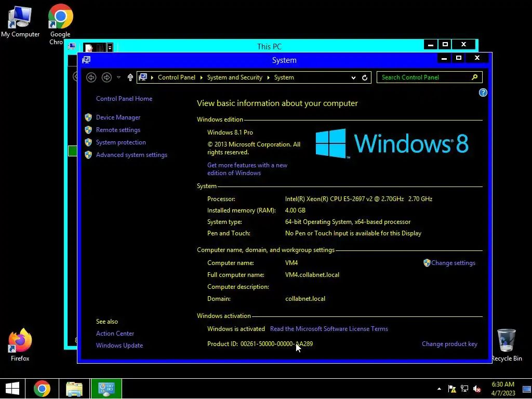Click Get more features with new edition link
532x399 pixels.
247,169
